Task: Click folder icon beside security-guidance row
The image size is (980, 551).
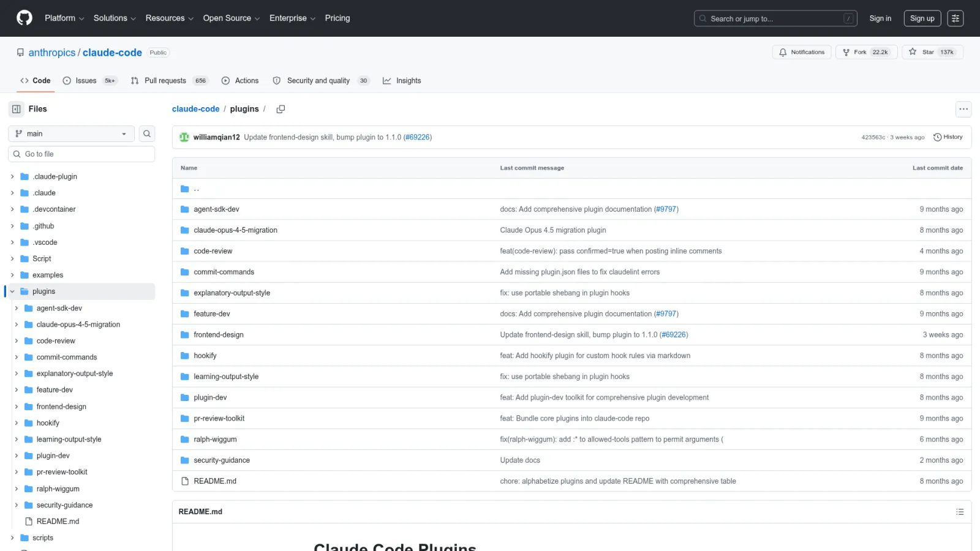Action: (185, 460)
